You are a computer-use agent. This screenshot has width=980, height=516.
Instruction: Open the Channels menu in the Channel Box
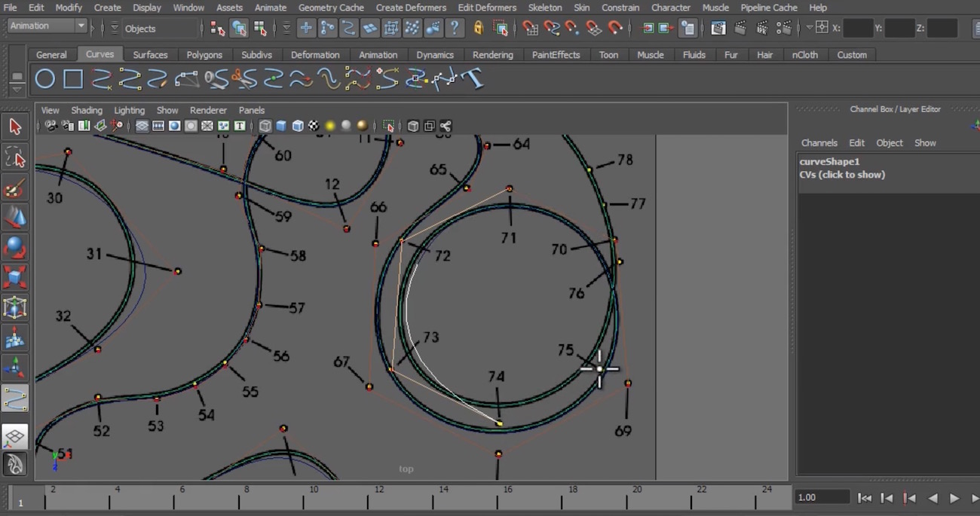819,142
